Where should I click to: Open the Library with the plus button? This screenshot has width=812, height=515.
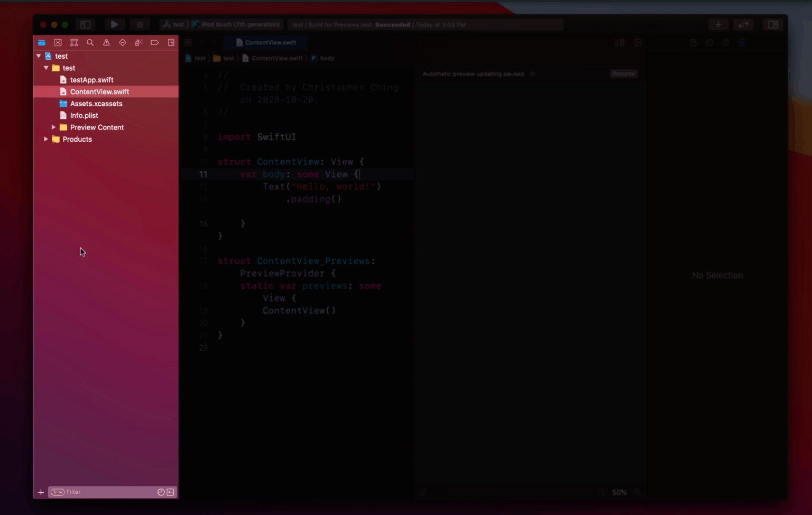pos(718,24)
